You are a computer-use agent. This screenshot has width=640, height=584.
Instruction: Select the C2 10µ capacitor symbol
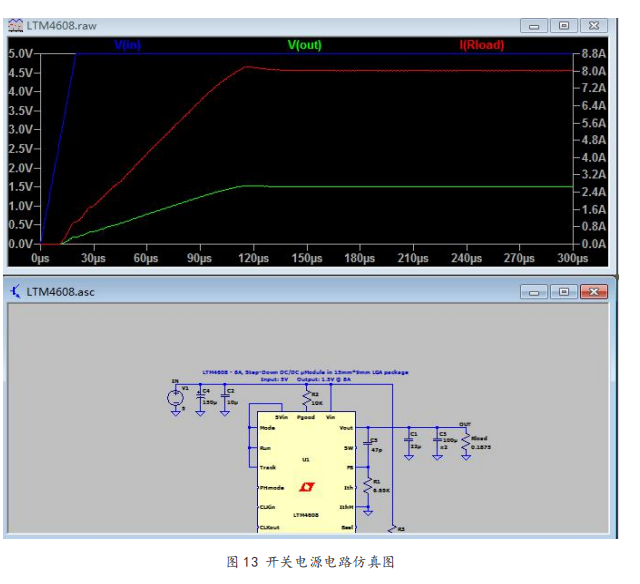pos(225,396)
